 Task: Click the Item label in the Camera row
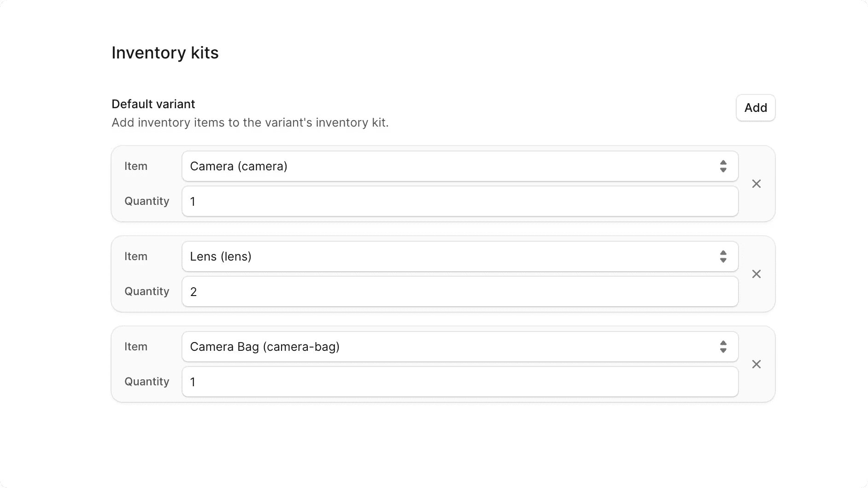[x=136, y=166]
